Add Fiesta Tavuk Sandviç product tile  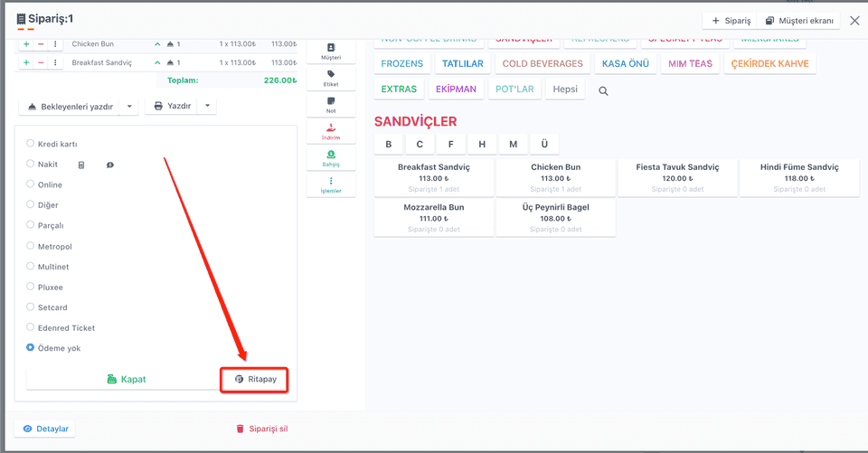(677, 178)
